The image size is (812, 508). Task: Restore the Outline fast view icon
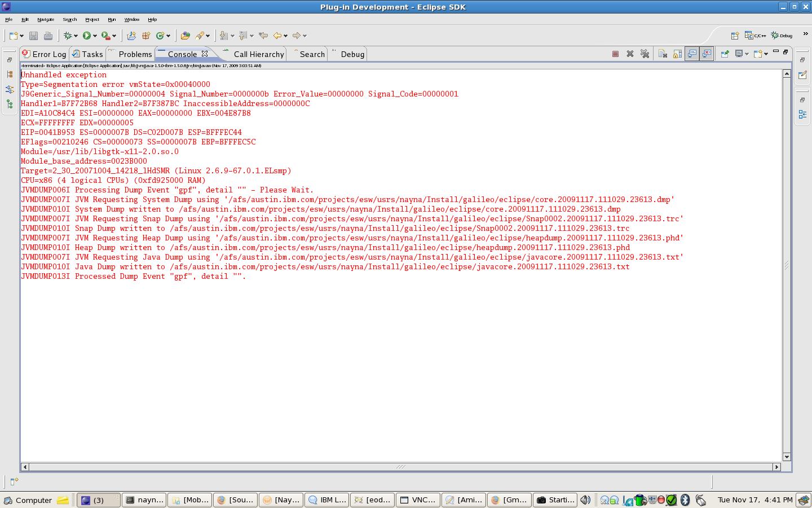pyautogui.click(x=802, y=115)
